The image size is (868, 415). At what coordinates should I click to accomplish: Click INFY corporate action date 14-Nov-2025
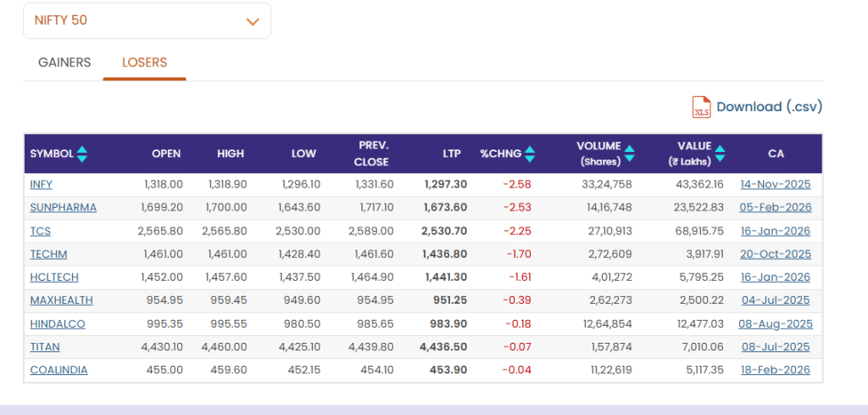(x=775, y=184)
